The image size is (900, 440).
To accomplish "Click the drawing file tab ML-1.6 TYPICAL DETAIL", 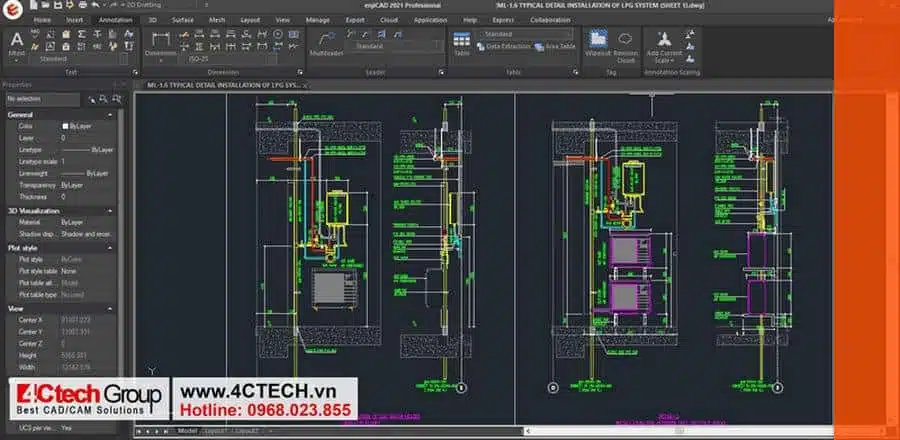I will pos(226,85).
